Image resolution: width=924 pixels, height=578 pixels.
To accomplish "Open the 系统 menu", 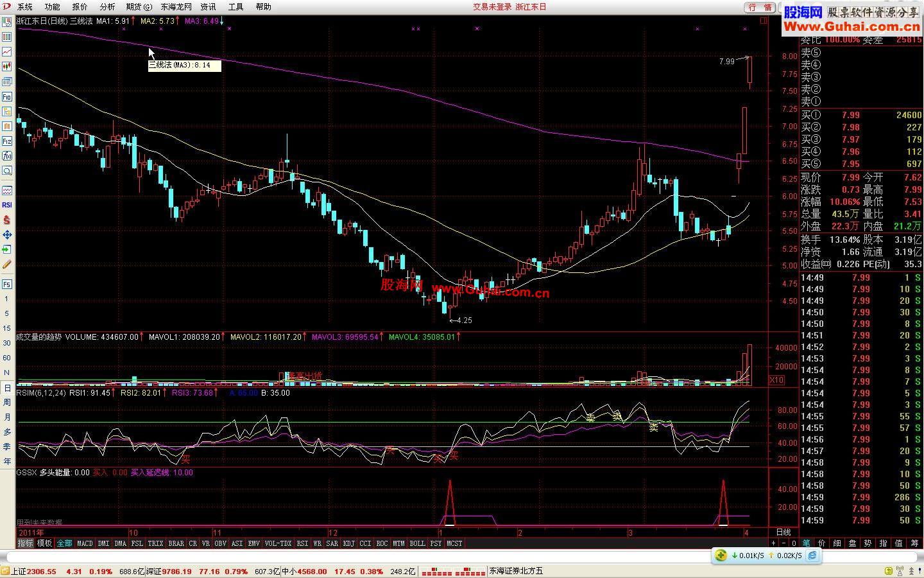I will click(x=25, y=7).
